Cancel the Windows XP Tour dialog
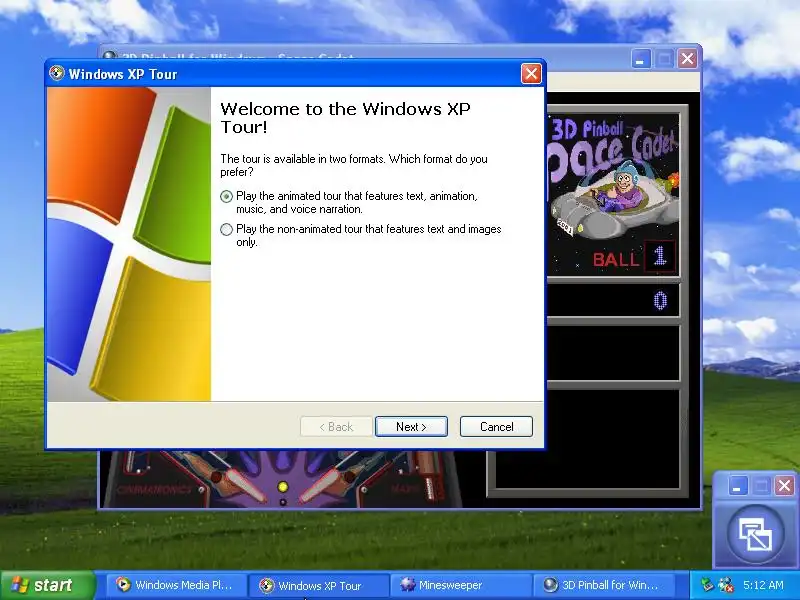The image size is (800, 600). click(496, 427)
